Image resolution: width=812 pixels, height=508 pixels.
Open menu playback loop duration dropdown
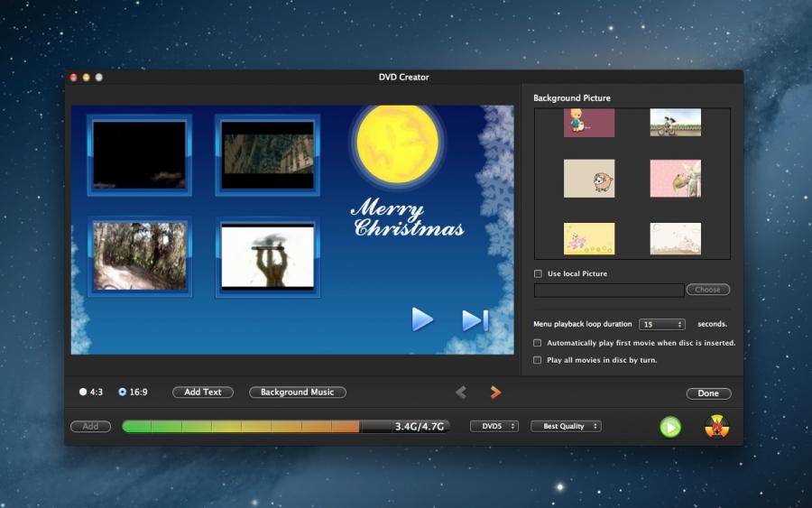click(662, 324)
